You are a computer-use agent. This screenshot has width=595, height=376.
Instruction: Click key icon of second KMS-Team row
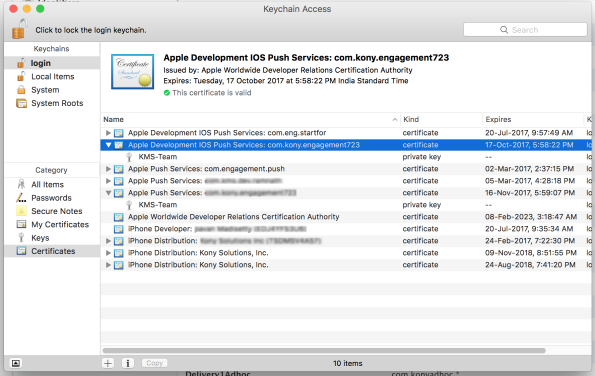[129, 205]
